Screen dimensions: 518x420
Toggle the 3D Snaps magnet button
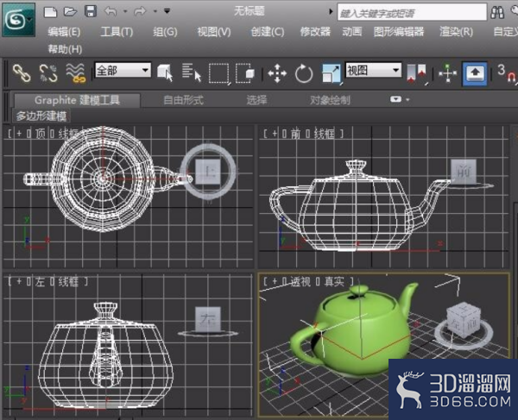click(506, 73)
